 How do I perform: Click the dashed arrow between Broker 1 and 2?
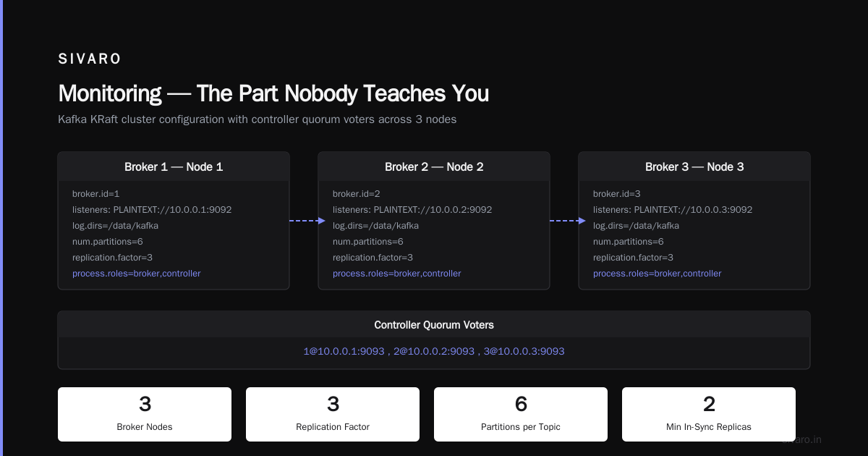pos(307,221)
